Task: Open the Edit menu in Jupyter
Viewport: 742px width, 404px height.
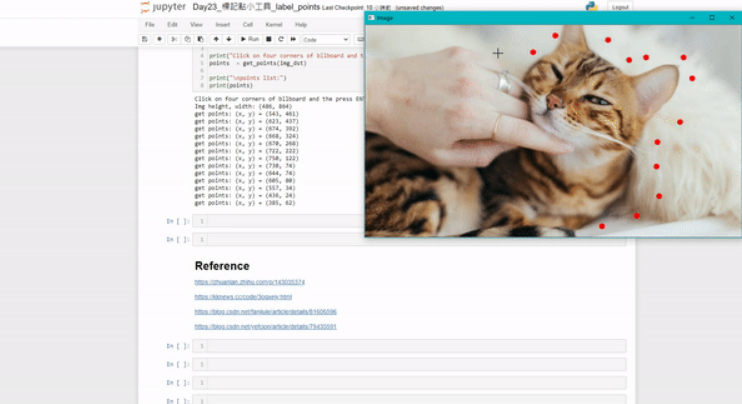Action: pyautogui.click(x=172, y=25)
